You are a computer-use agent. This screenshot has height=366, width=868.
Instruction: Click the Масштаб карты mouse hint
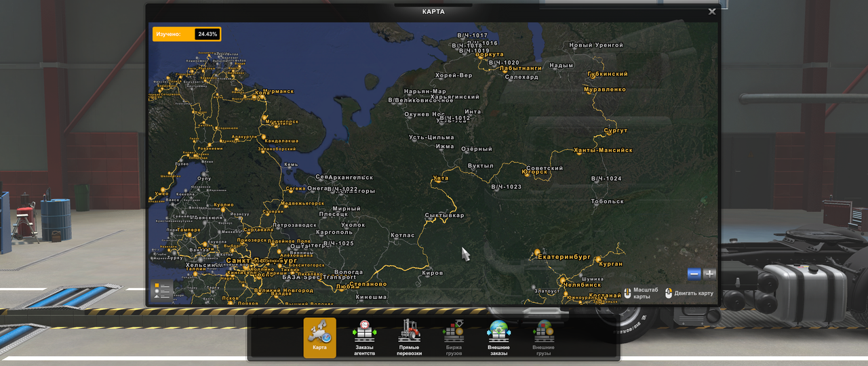pyautogui.click(x=641, y=293)
